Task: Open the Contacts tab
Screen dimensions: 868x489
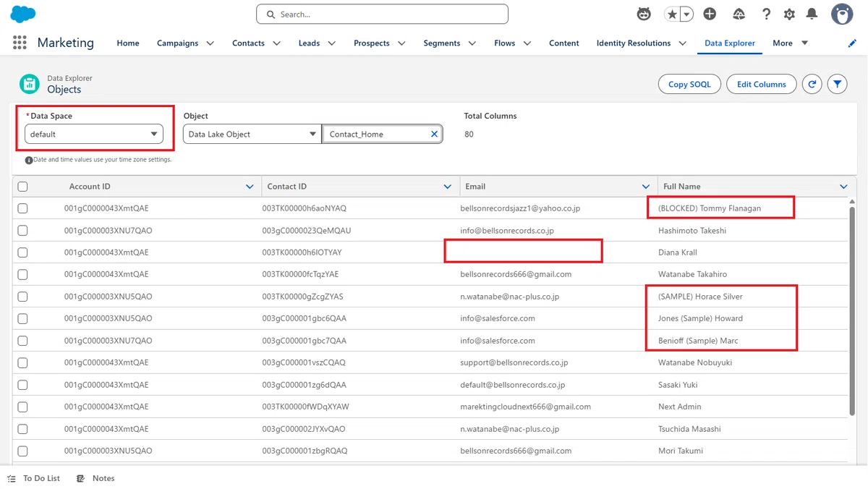Action: click(x=248, y=43)
